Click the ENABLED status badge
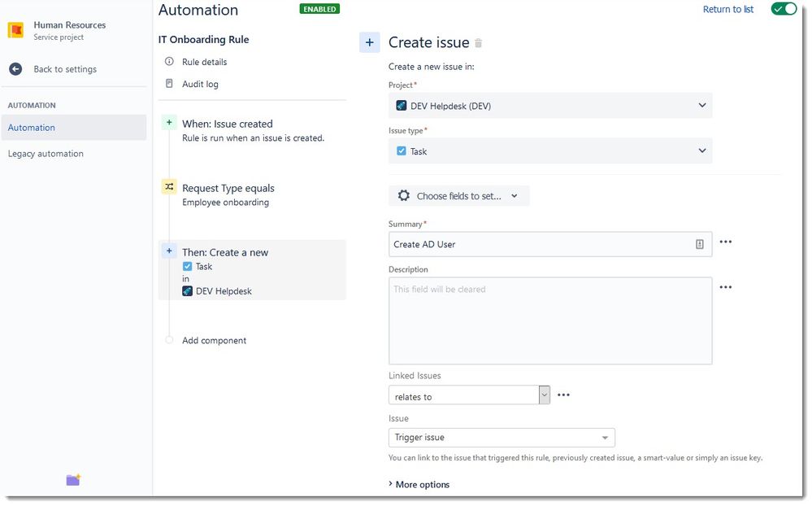This screenshot has width=812, height=506. pyautogui.click(x=319, y=9)
